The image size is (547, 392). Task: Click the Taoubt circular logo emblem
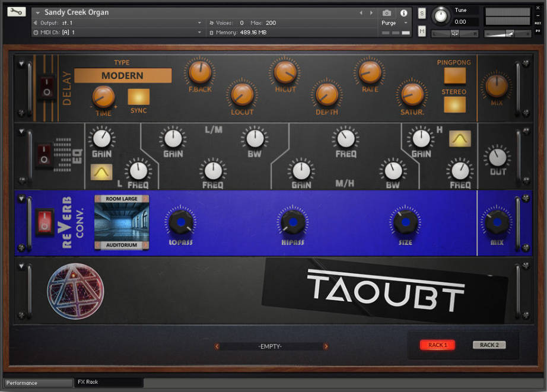click(75, 291)
